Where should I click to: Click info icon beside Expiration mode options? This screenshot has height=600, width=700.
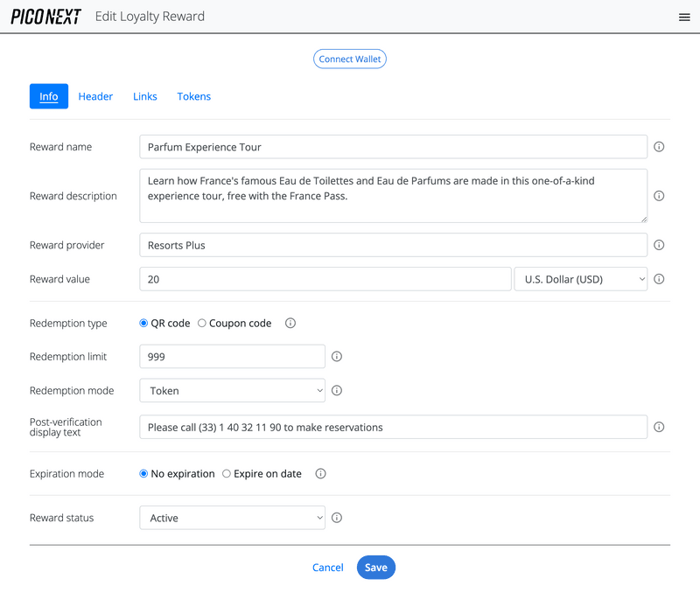(320, 474)
